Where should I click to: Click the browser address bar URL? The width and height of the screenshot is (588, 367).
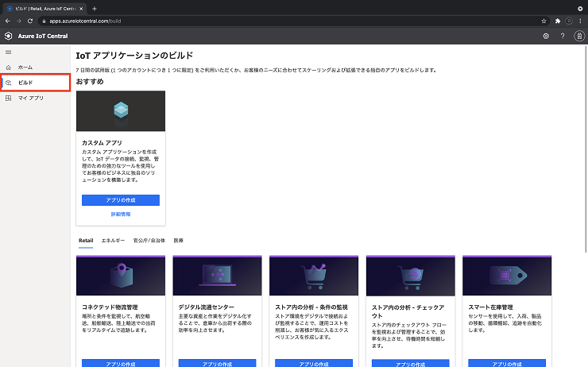[x=85, y=21]
